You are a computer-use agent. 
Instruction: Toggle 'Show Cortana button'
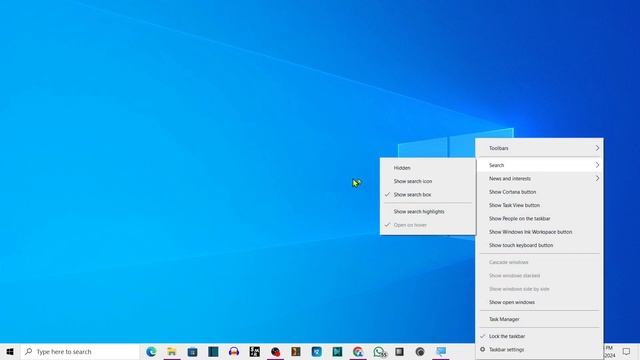[539, 192]
